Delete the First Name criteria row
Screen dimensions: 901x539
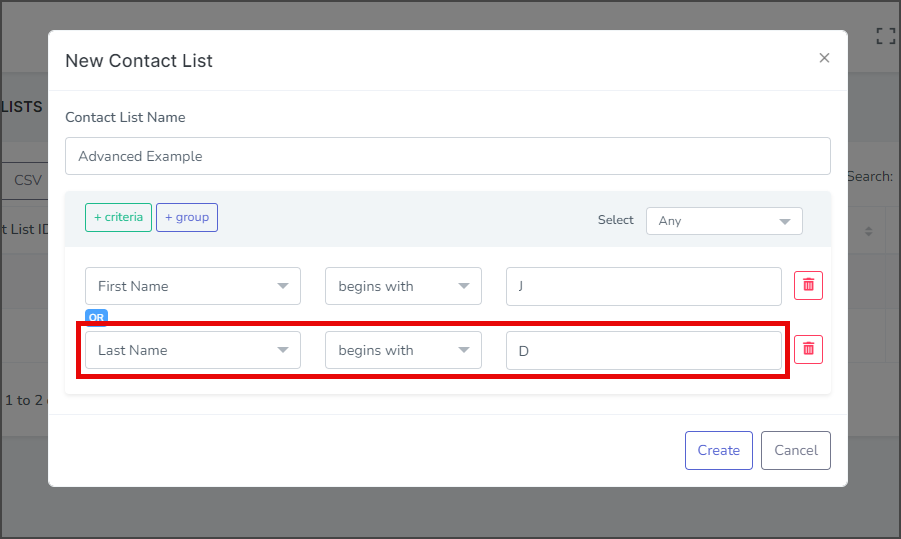point(808,286)
